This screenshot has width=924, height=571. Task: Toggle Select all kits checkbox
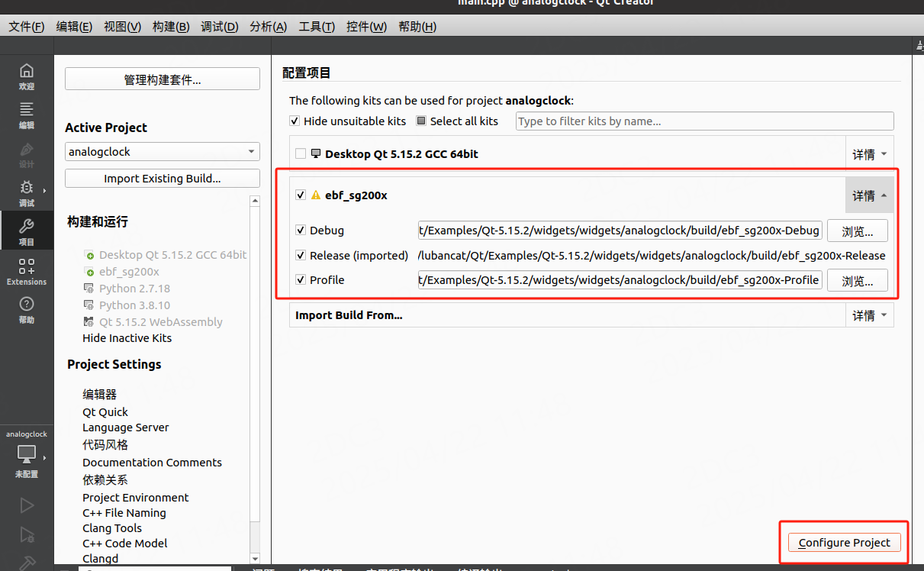coord(421,121)
